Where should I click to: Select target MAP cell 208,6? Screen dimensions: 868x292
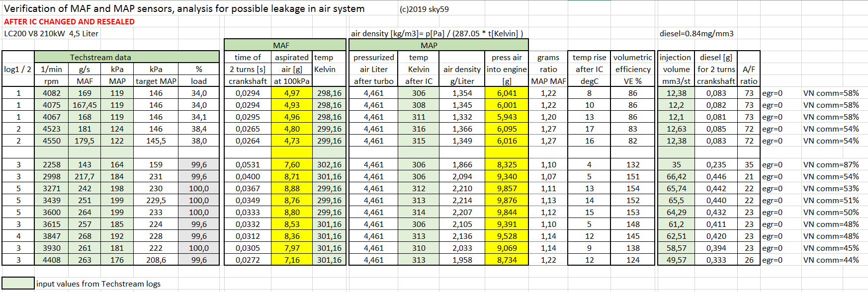coord(156,260)
